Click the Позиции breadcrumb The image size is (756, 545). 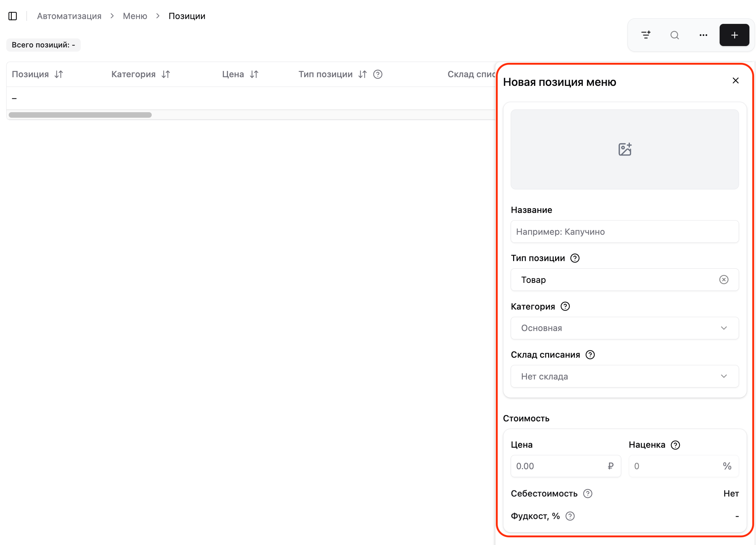click(187, 16)
